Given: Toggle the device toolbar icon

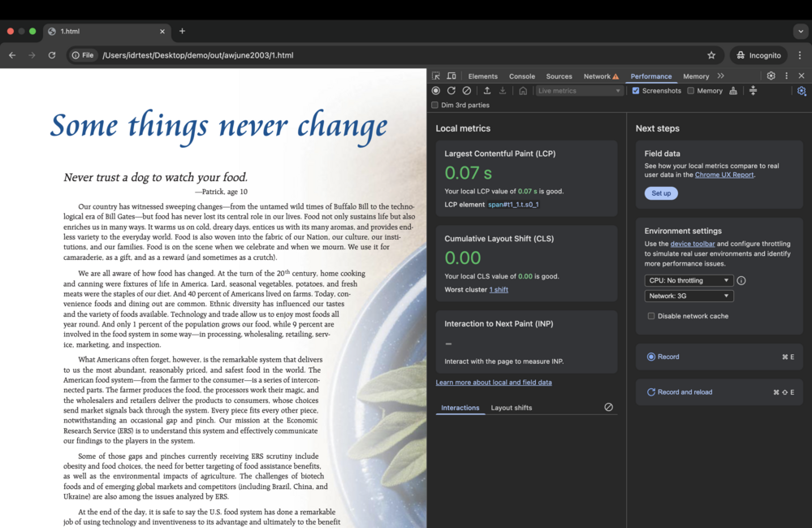Looking at the screenshot, I should [x=451, y=76].
